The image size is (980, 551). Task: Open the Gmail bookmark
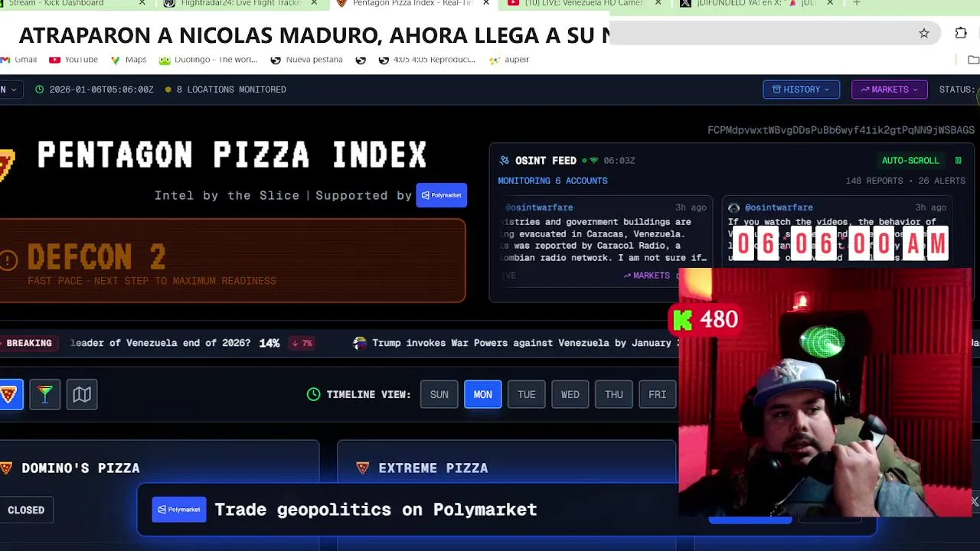pos(18,60)
